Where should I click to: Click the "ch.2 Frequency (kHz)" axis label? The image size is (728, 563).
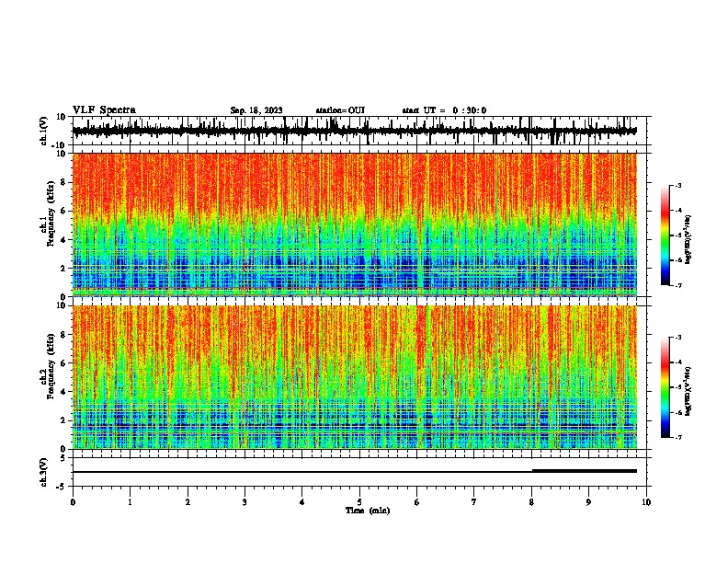48,366
